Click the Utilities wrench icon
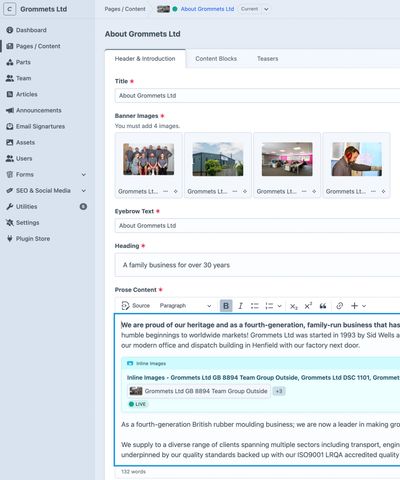 click(x=10, y=206)
